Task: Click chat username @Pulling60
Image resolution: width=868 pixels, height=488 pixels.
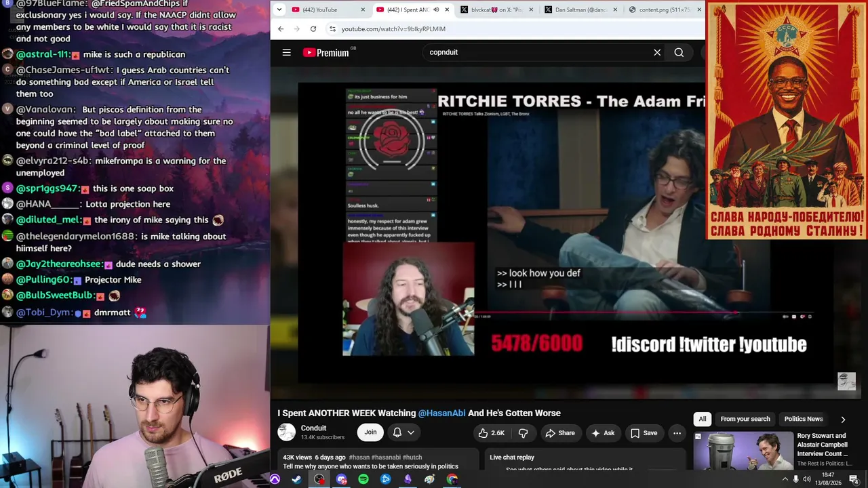Action: coord(44,280)
